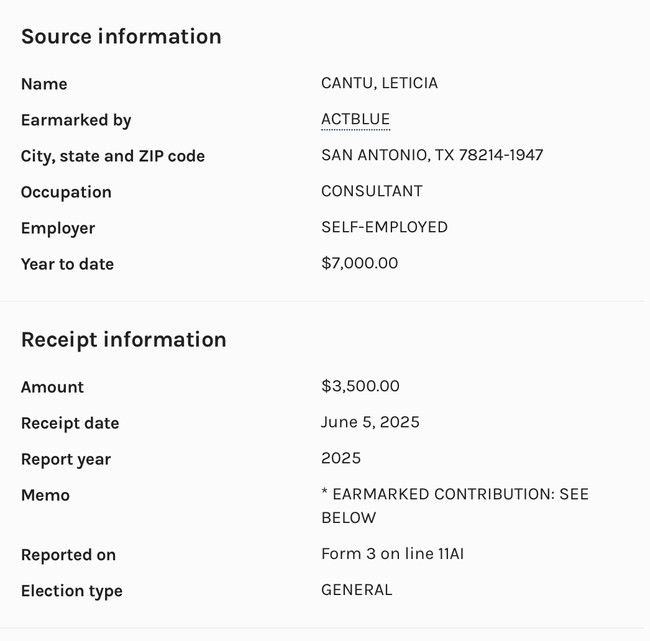
Task: Select the CONSULTANT occupation value
Action: click(x=371, y=191)
